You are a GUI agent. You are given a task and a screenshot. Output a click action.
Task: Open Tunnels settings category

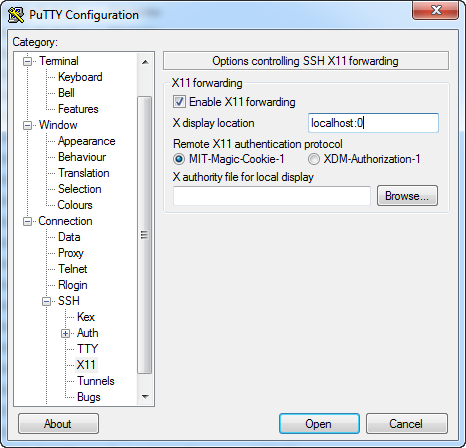coord(96,381)
